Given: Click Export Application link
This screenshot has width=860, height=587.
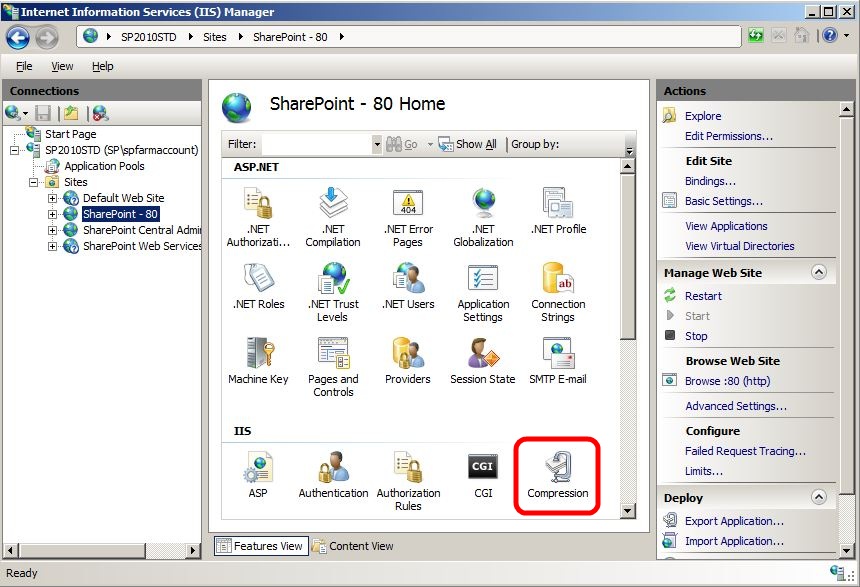Looking at the screenshot, I should pos(734,521).
